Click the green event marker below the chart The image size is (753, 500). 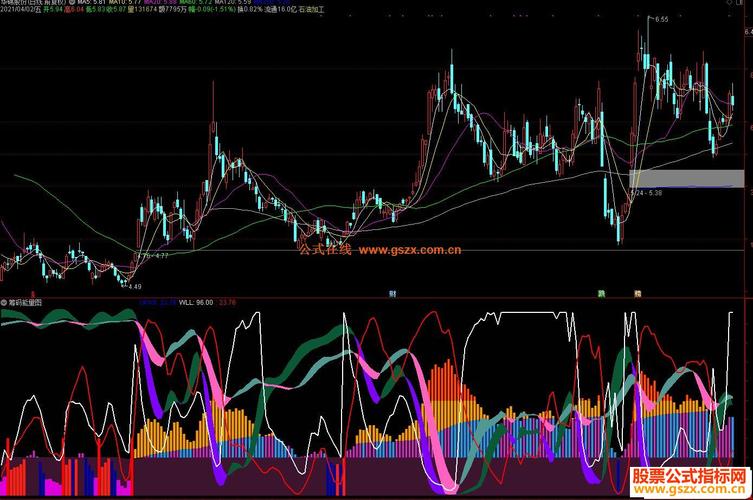pyautogui.click(x=601, y=293)
